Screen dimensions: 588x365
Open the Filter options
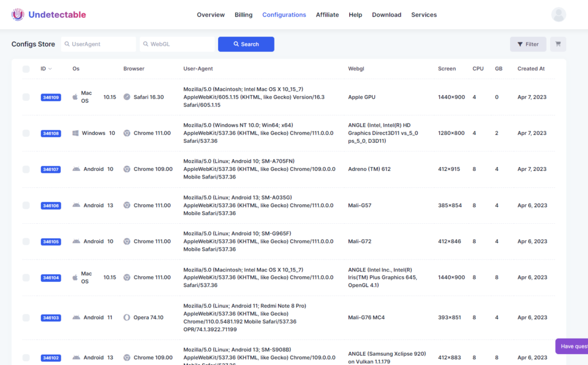click(x=528, y=44)
